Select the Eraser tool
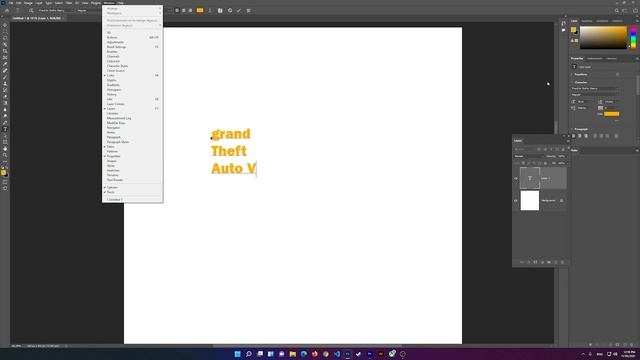640x360 pixels. tap(5, 97)
